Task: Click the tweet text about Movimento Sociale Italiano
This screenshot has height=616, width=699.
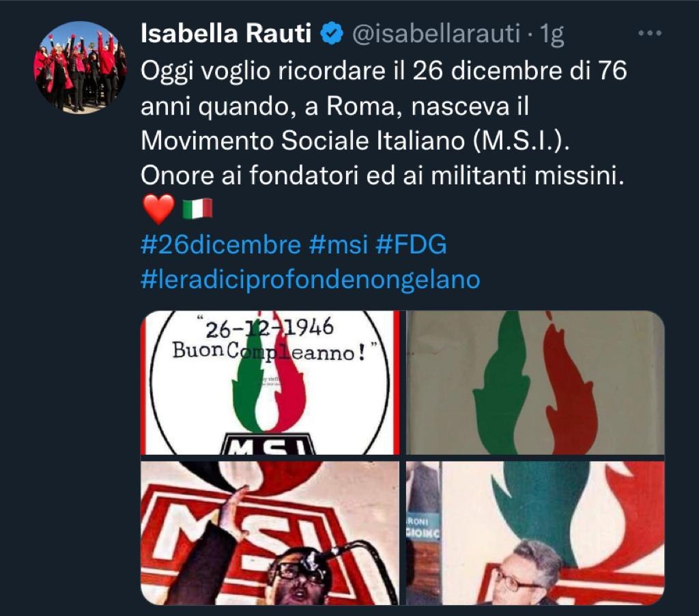Action: pyautogui.click(x=384, y=123)
